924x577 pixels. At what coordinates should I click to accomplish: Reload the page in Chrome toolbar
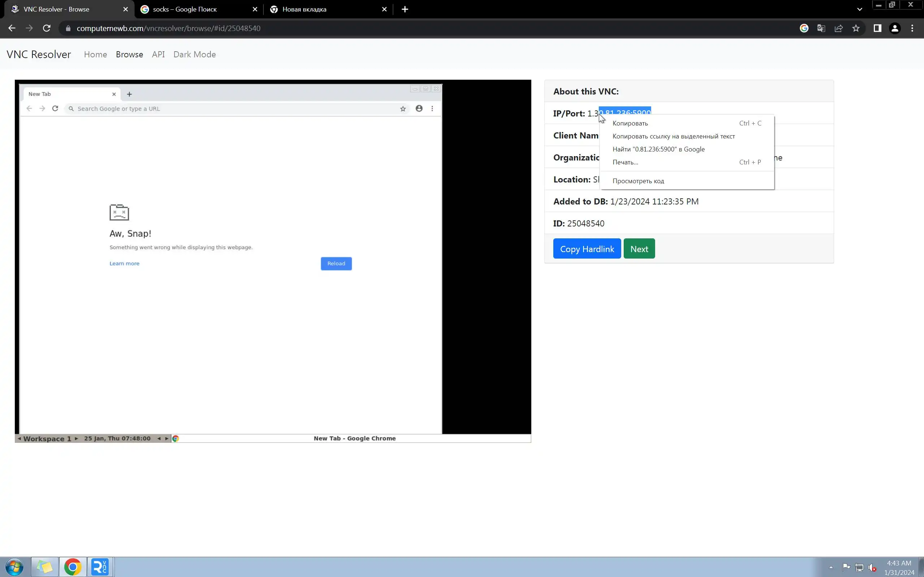47,28
